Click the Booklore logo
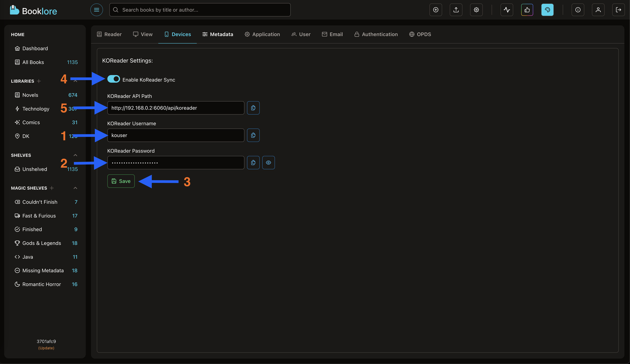The image size is (630, 364). tap(33, 10)
